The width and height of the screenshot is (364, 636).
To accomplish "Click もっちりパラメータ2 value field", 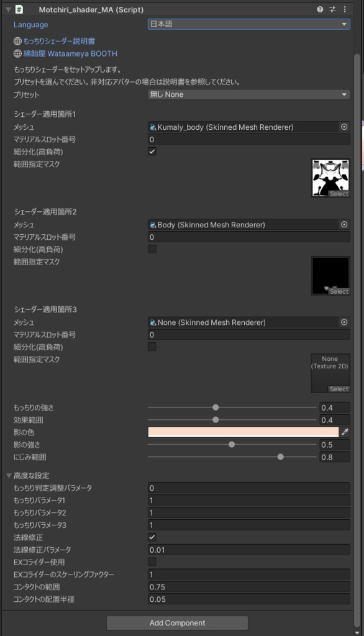I will 248,512.
